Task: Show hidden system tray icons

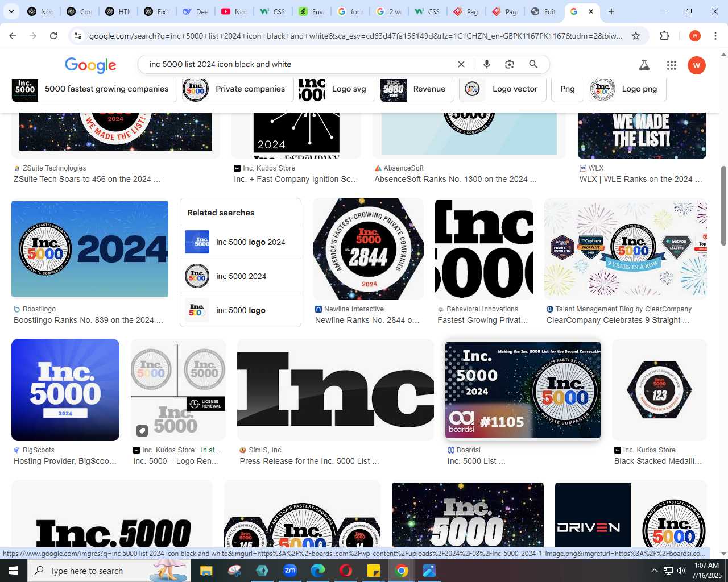Action: coord(654,571)
